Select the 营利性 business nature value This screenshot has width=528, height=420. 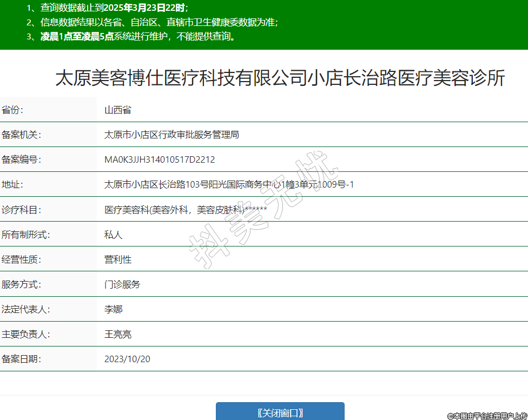tap(117, 259)
